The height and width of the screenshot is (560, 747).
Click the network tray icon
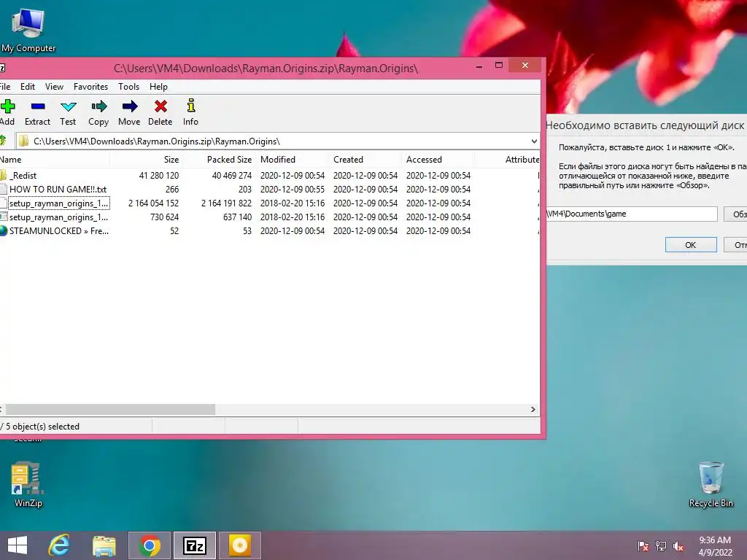tap(661, 546)
